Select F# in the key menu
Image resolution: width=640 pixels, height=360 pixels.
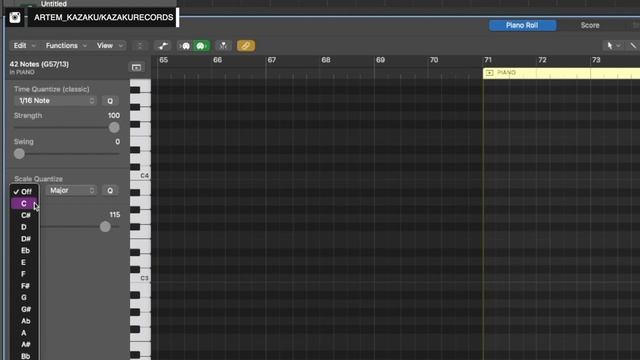click(x=24, y=286)
